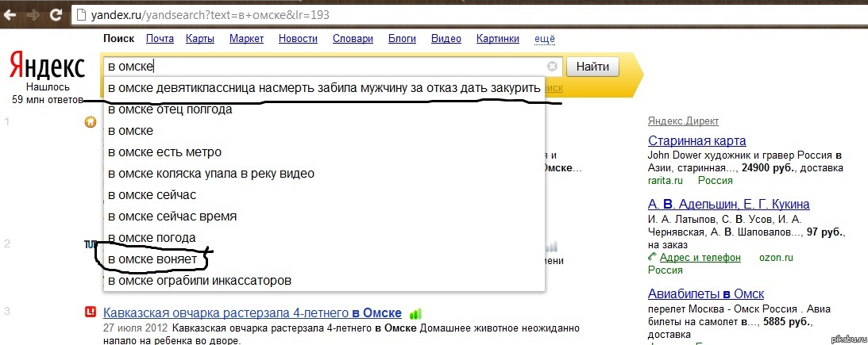Choose suggestion about девятиклассница насмерть забила мужчину
The image size is (868, 345).
point(324,88)
